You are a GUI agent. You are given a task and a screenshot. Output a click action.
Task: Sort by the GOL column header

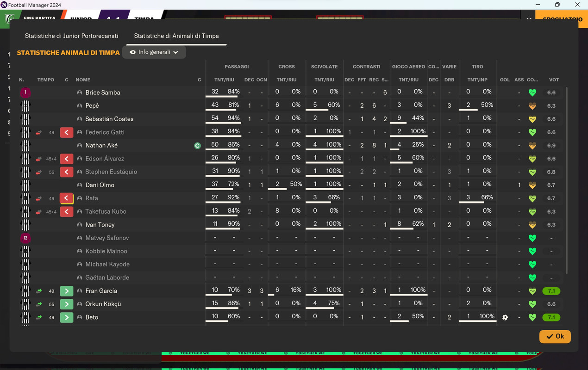click(x=505, y=80)
